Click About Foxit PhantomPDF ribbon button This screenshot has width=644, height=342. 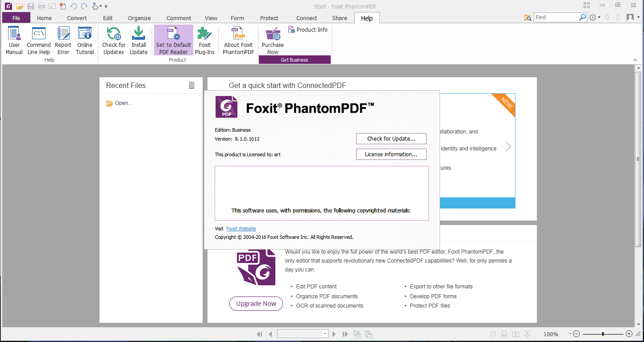pos(238,40)
